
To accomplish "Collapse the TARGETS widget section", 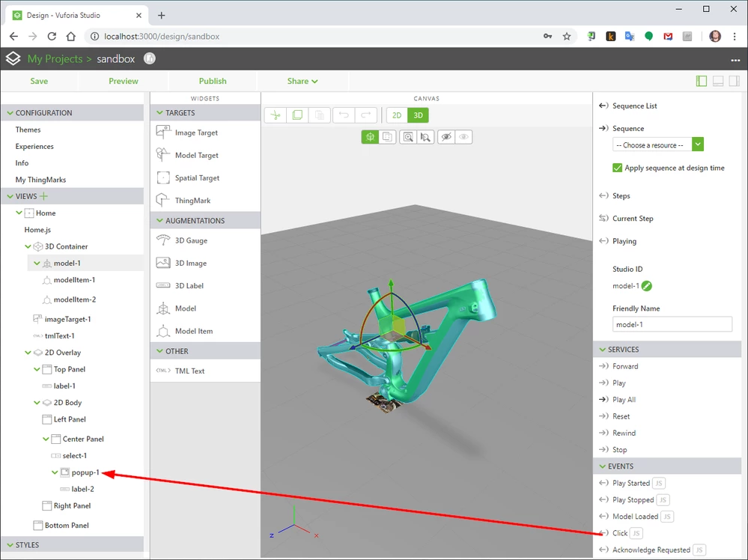I will point(159,113).
